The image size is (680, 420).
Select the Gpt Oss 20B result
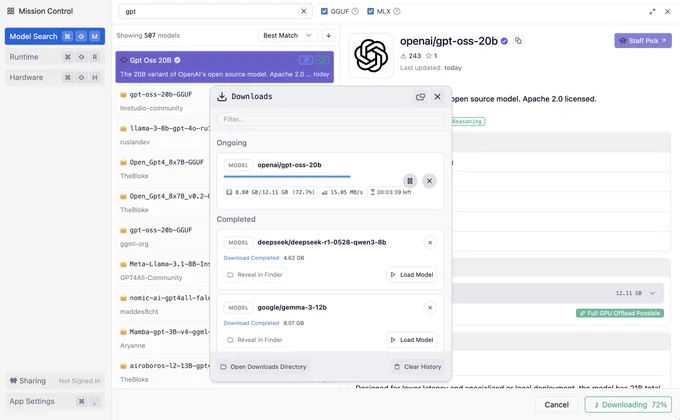[225, 67]
